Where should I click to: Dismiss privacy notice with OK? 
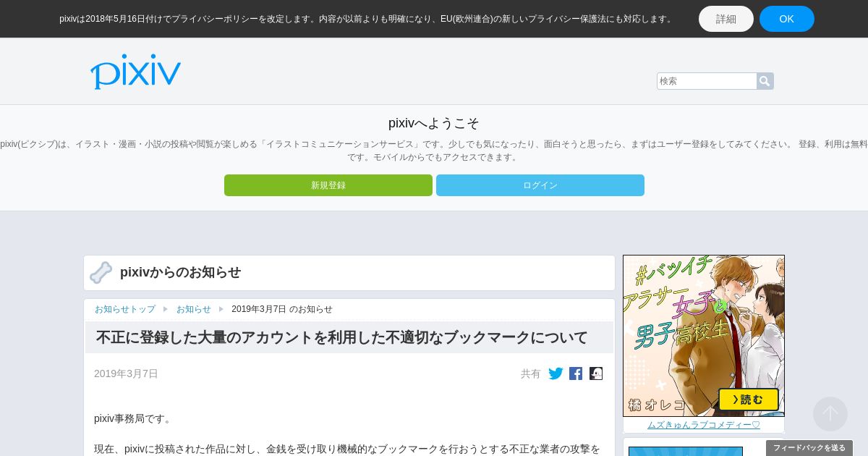click(787, 19)
